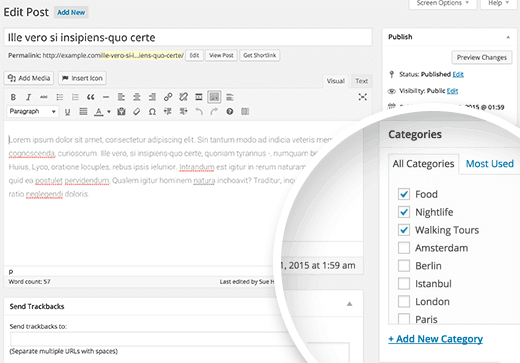This screenshot has width=520, height=363.
Task: Collapse the Send Trackbacks box
Action: point(349,304)
